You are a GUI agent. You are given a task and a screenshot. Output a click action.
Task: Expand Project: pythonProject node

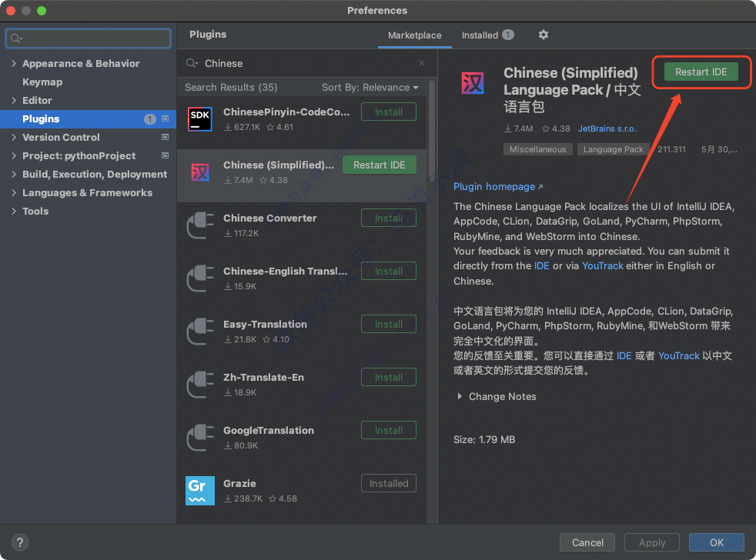14,155
